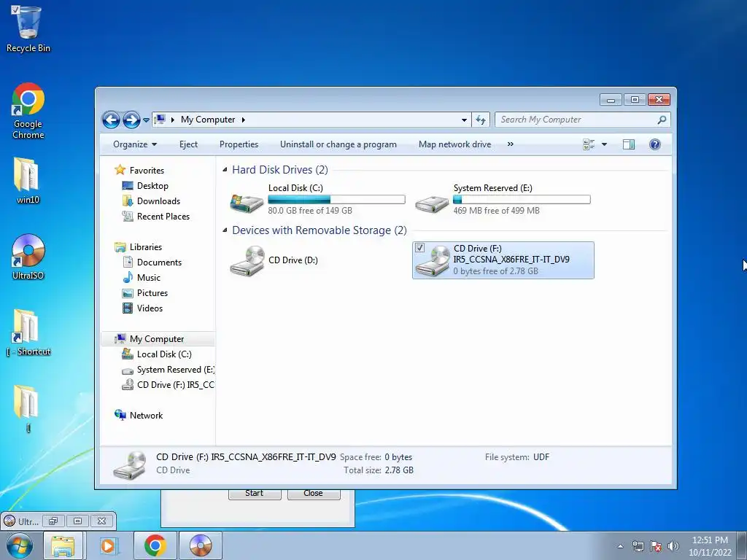
Task: Select System Reserved (E:) in sidebar tree
Action: coord(168,370)
